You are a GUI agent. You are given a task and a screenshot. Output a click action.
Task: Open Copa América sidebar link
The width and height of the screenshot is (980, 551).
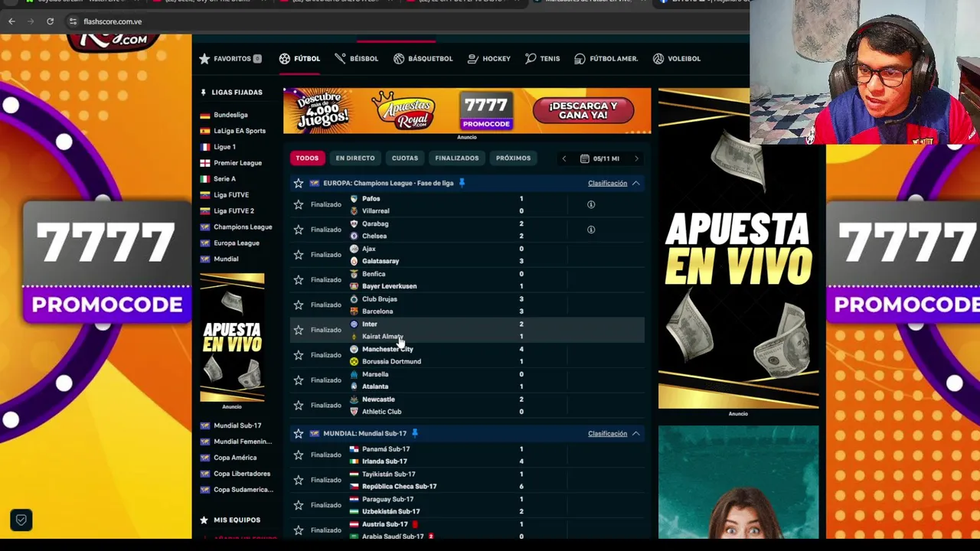[235, 458]
